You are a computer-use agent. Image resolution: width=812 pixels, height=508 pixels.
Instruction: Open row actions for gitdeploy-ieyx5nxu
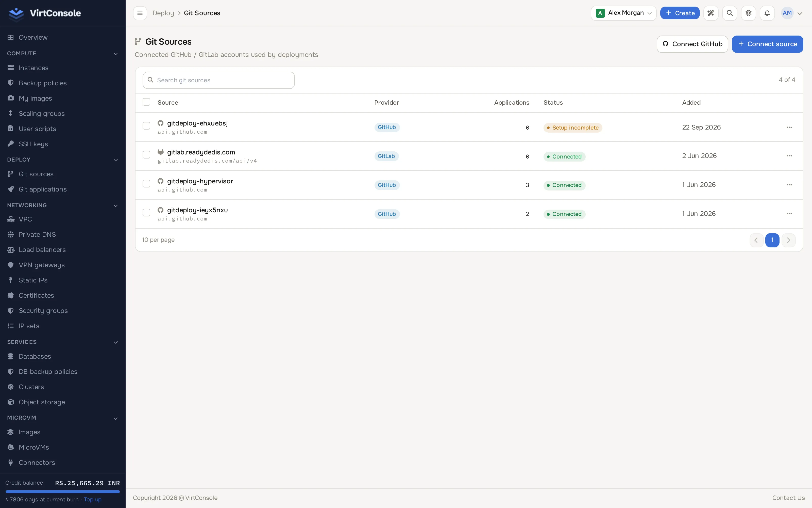(789, 214)
